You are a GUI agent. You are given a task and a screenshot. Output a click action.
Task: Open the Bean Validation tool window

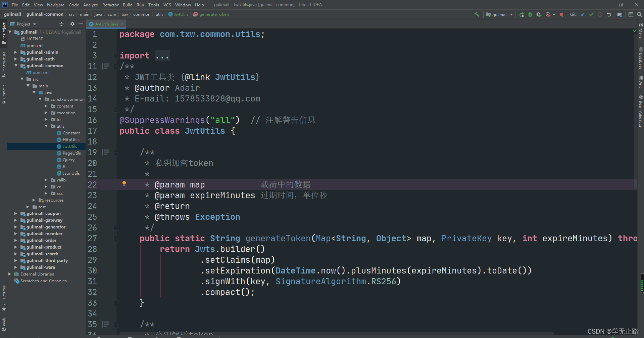641,112
